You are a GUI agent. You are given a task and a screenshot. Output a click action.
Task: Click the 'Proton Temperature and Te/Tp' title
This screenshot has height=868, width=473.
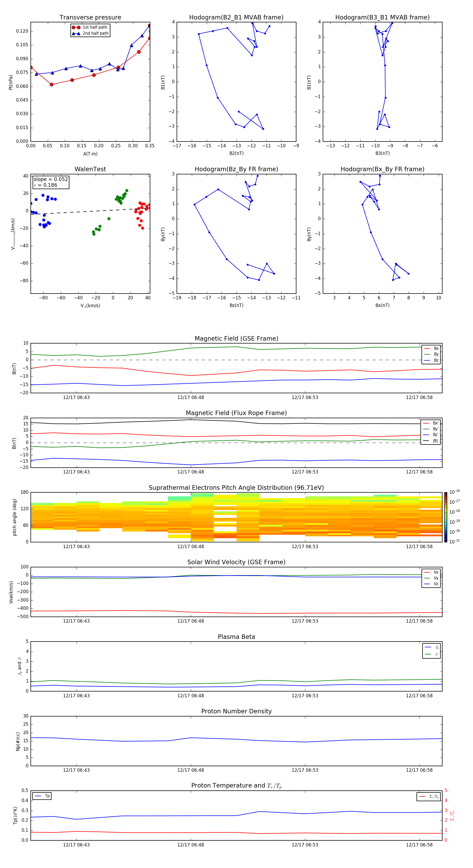236,786
